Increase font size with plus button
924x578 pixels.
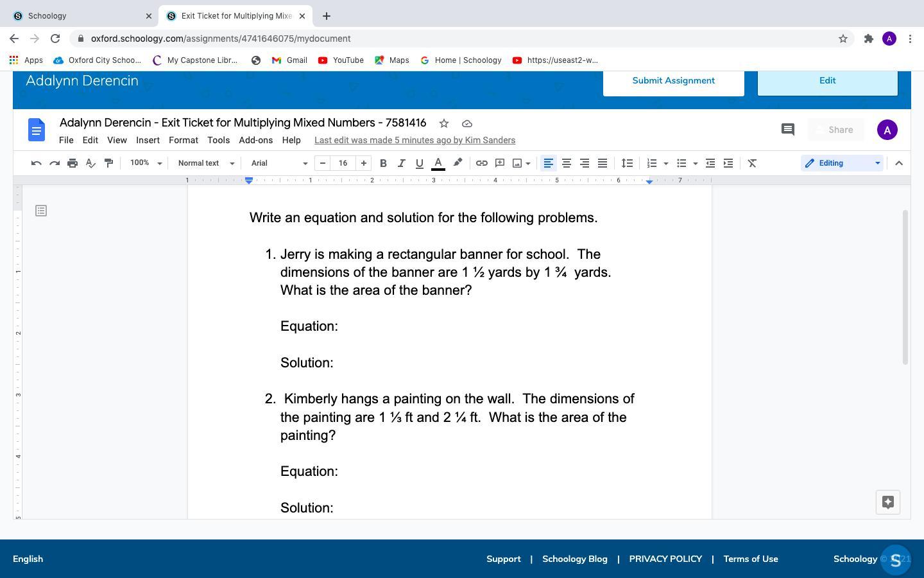[x=363, y=163]
